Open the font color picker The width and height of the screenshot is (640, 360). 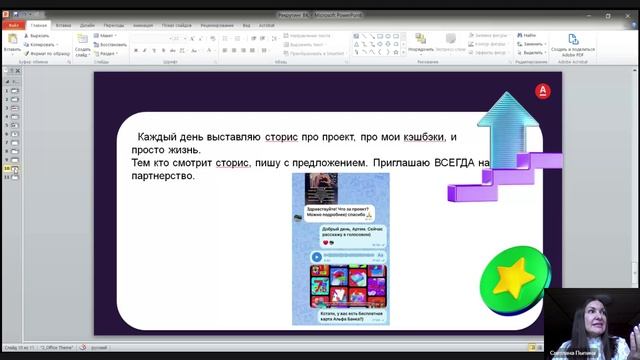tap(210, 51)
